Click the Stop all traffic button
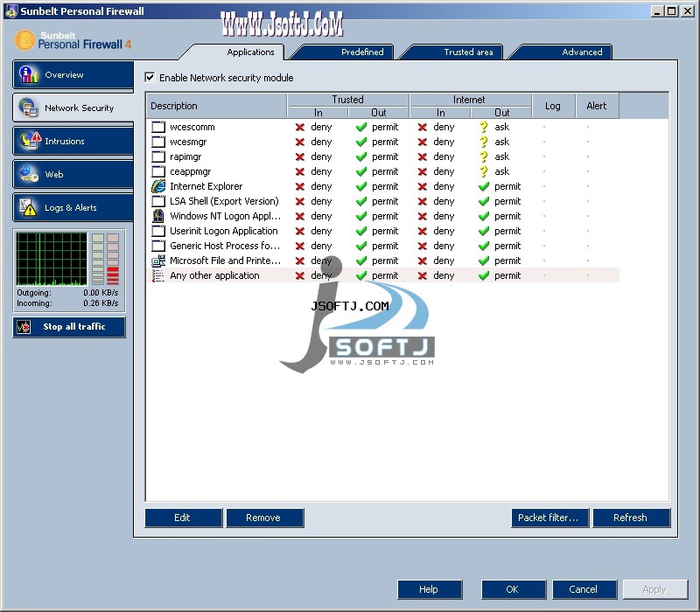This screenshot has width=700, height=612. [x=69, y=327]
